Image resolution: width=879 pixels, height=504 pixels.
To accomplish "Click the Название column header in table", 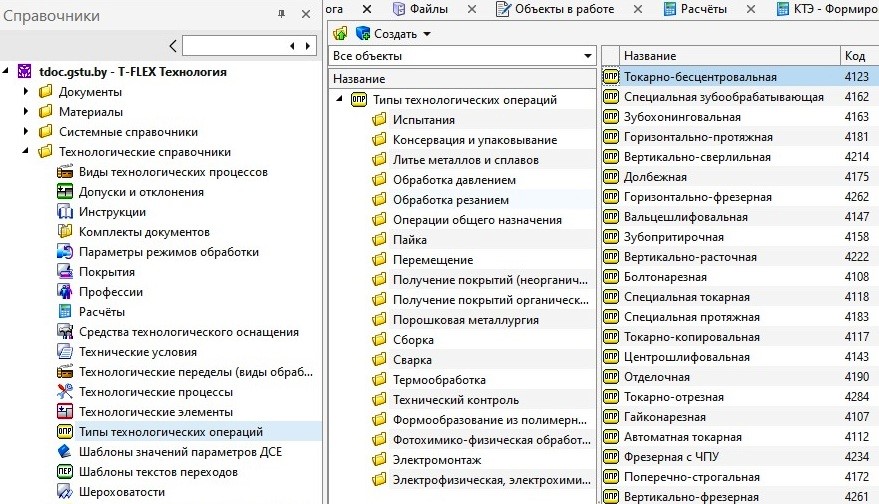I will 729,56.
